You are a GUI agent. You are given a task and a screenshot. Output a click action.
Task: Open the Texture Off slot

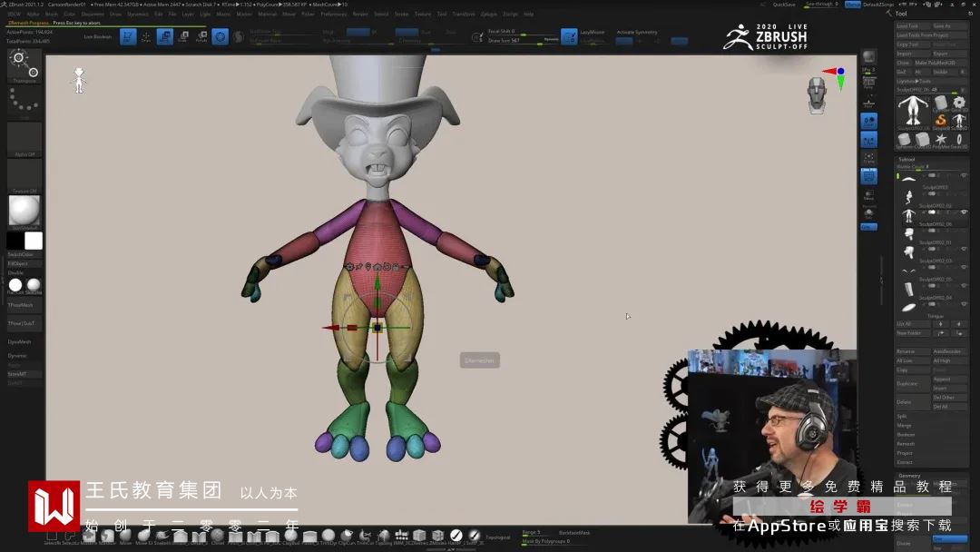24,175
